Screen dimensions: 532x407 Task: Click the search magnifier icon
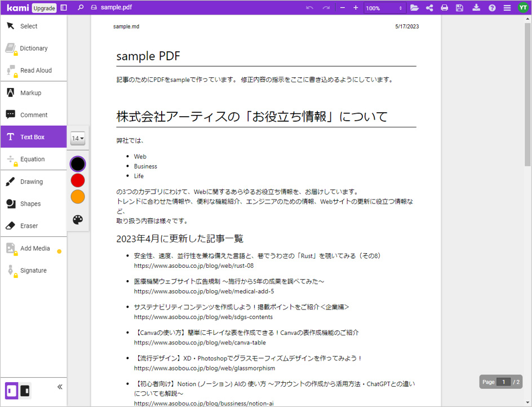tap(81, 7)
